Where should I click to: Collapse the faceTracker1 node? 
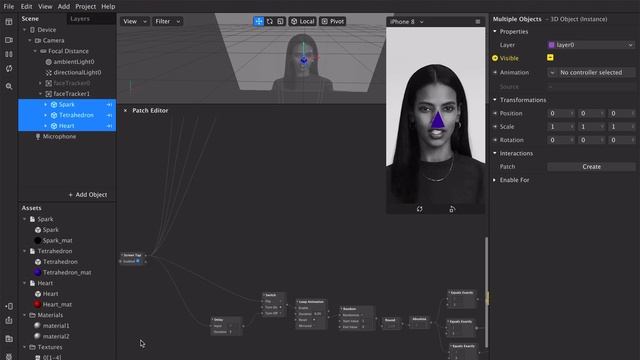40,93
